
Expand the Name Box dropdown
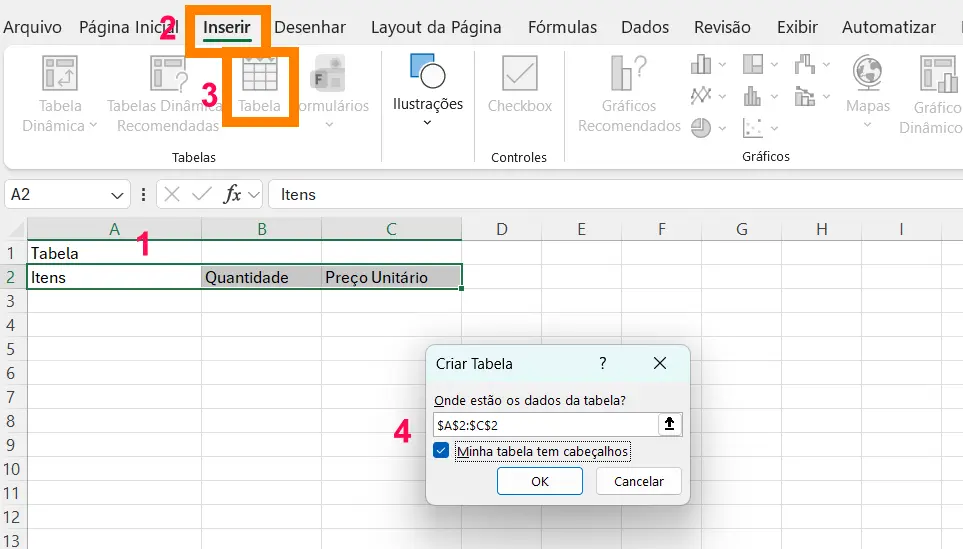117,195
